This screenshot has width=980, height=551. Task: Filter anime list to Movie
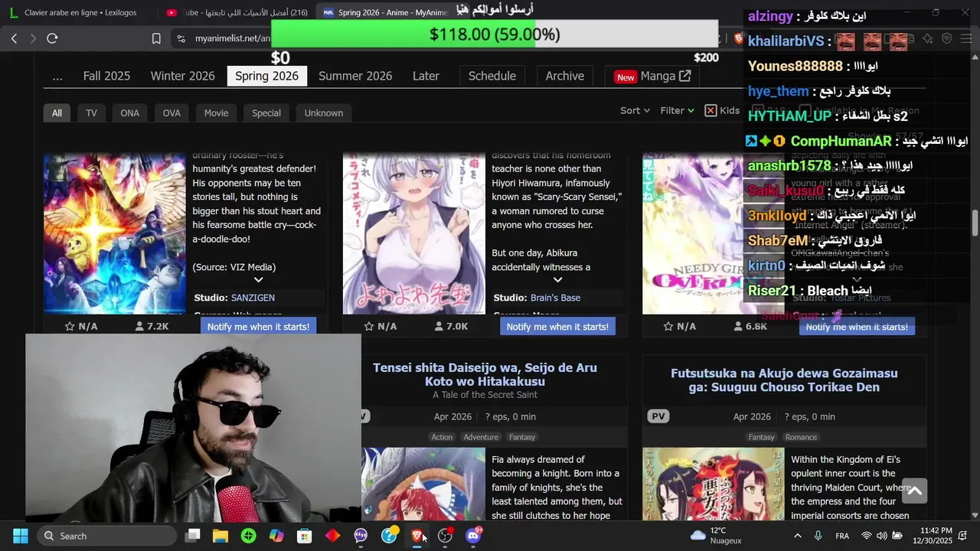tap(216, 112)
